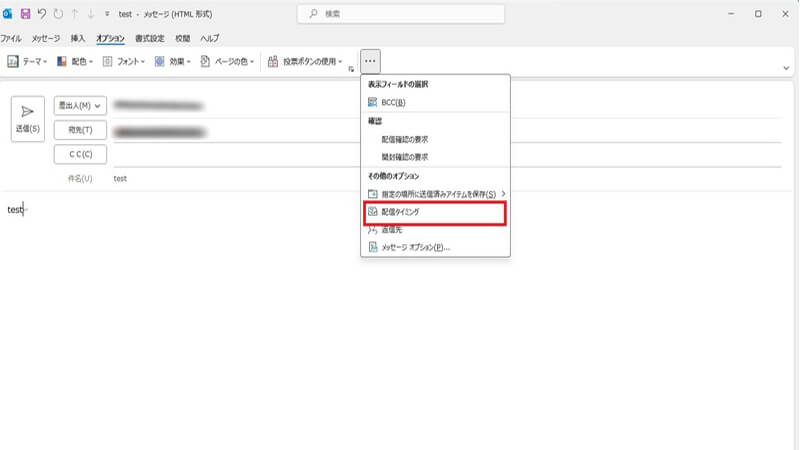The image size is (800, 450).
Task: Open the 書式設定 ribbon tab
Action: [x=149, y=37]
